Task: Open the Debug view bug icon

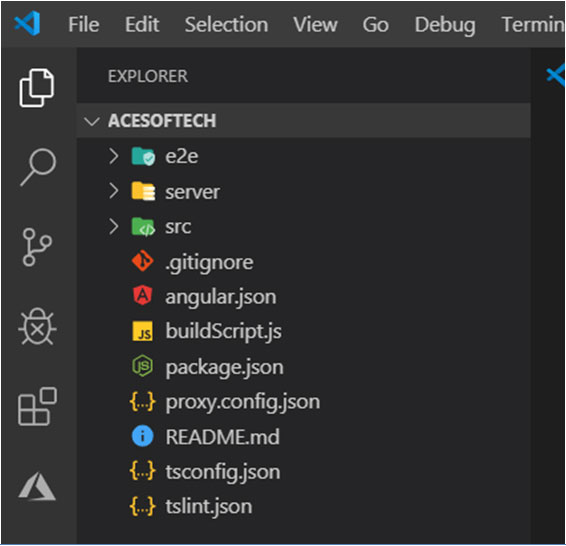Action: 37,326
